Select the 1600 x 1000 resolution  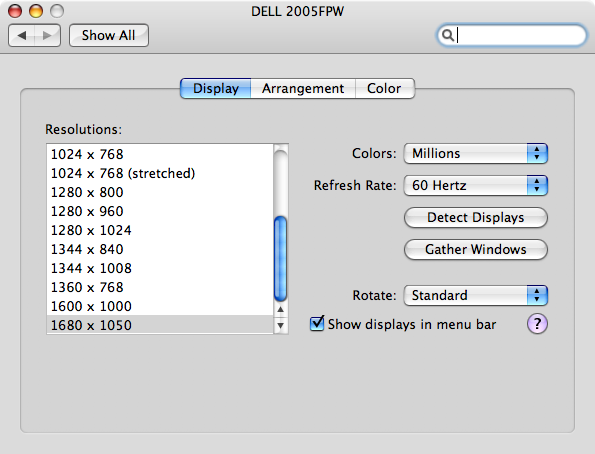[159, 306]
